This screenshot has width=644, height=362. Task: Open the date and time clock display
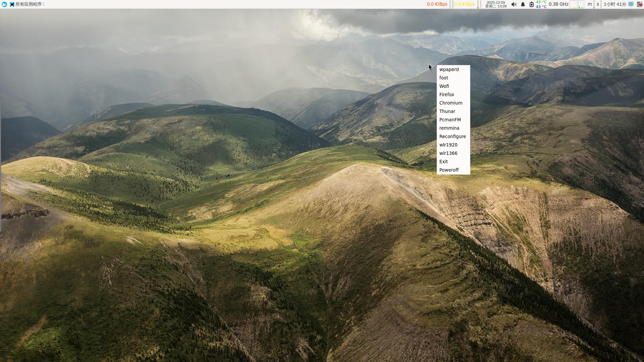coord(496,4)
